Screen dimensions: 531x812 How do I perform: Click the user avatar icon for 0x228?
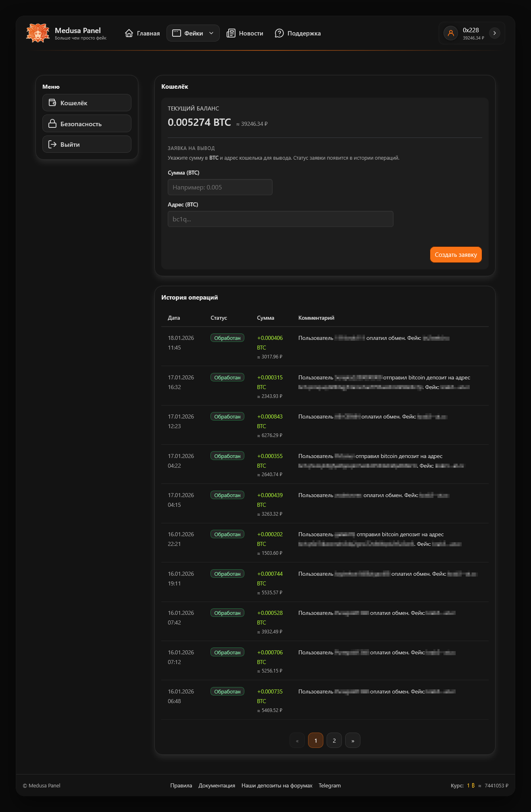pos(451,33)
